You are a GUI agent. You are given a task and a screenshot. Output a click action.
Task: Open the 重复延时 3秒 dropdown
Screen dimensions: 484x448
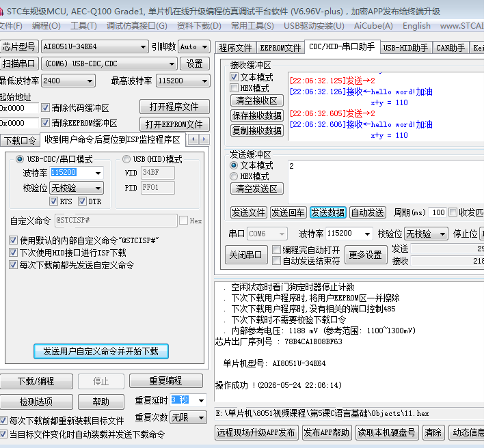point(188,400)
